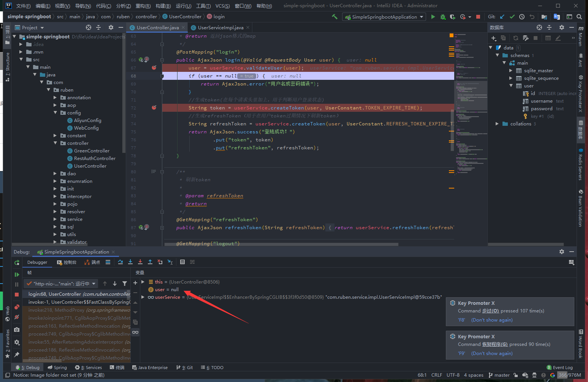This screenshot has height=382, width=588.
Task: Toggle Mute Breakpoints in the debug sidebar
Action: coord(17,317)
